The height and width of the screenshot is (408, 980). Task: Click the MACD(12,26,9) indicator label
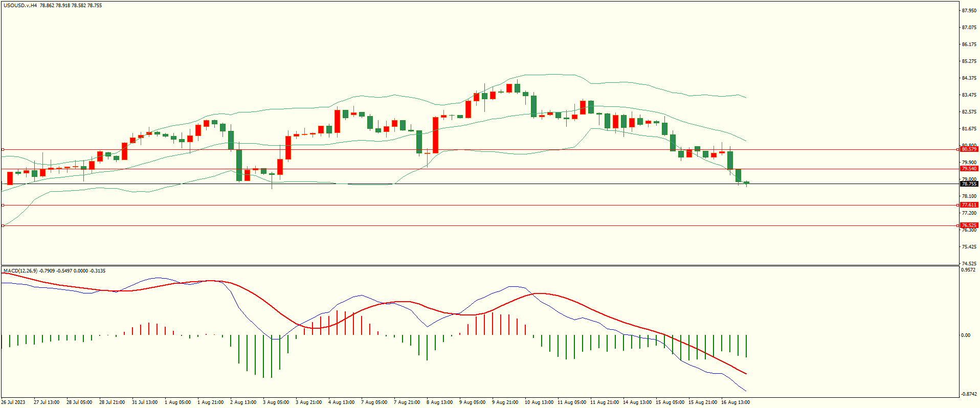[x=20, y=271]
